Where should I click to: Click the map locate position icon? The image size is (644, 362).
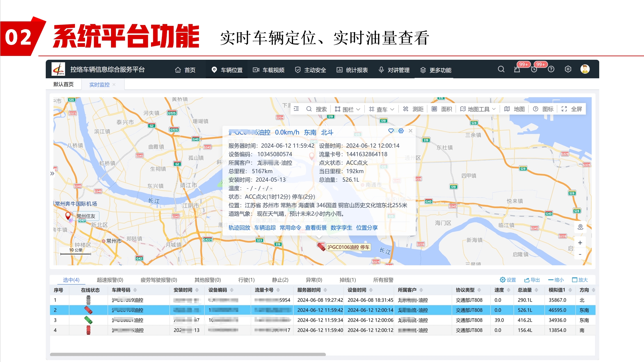click(580, 227)
